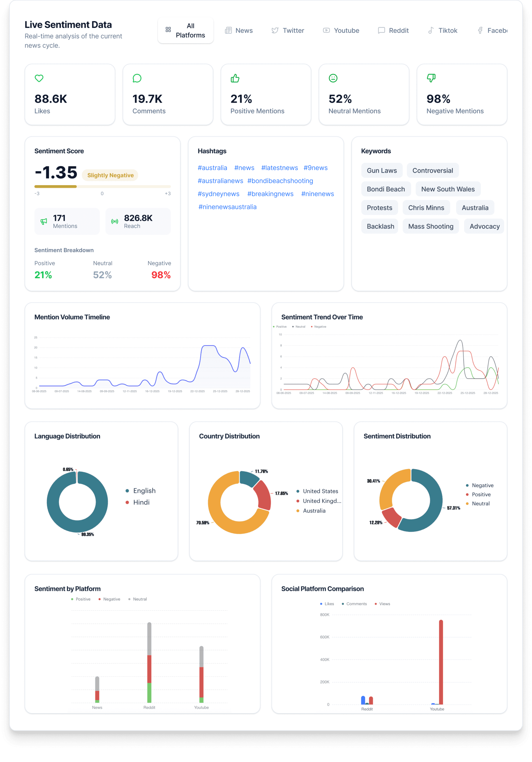The image size is (532, 762).
Task: Click the grid icon in All Platforms
Action: (x=168, y=30)
